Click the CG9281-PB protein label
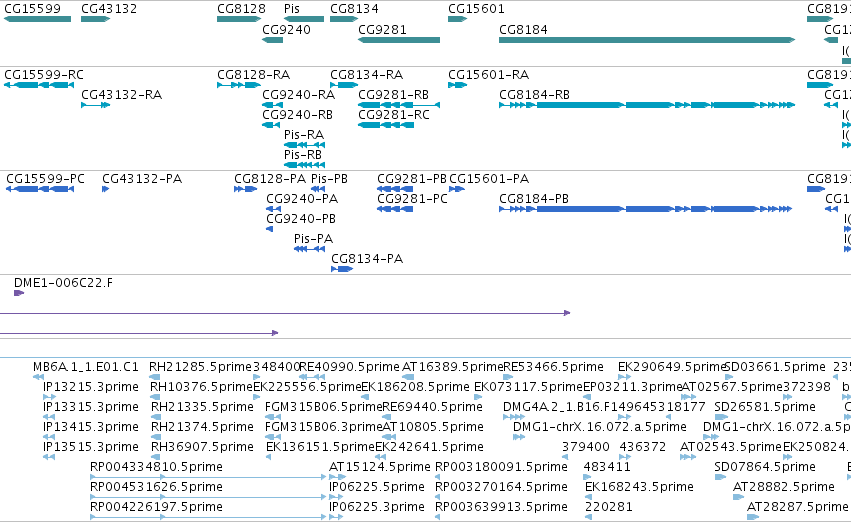 click(x=411, y=179)
